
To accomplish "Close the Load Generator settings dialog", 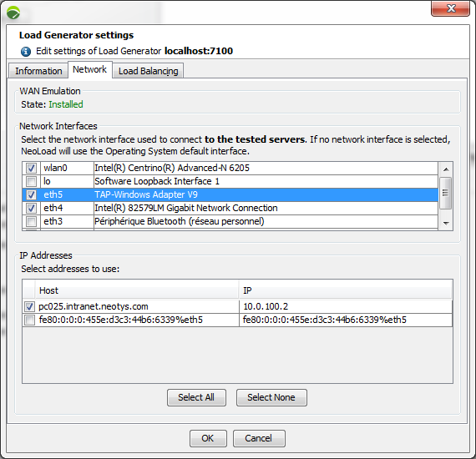I will [x=450, y=8].
